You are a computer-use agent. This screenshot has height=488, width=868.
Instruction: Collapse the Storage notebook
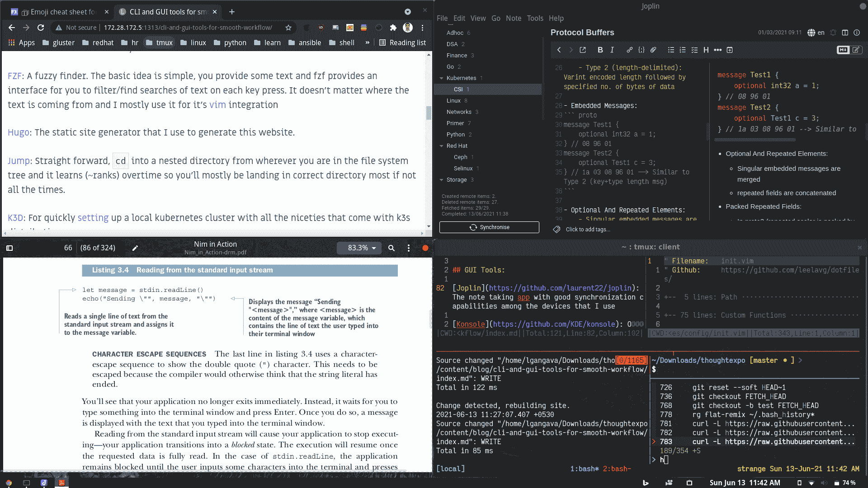441,180
